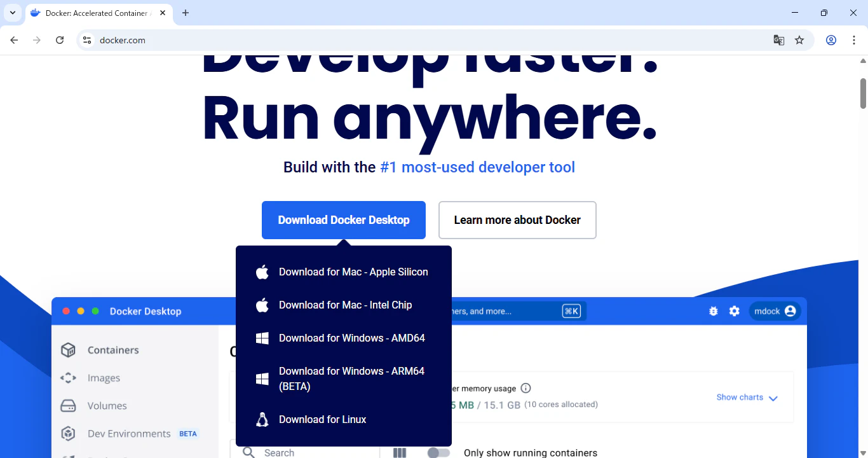Click the BETA badge next to Dev Environments

188,434
